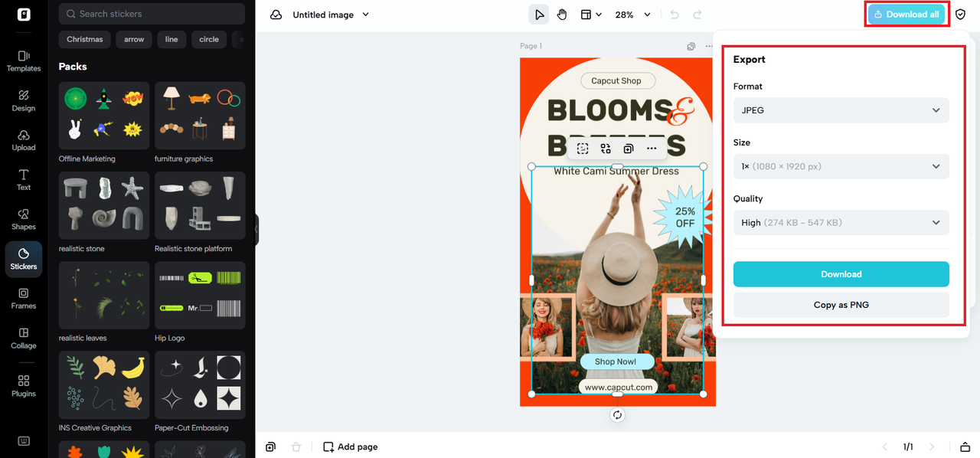This screenshot has width=980, height=458.
Task: Open the Upload panel
Action: coord(24,140)
